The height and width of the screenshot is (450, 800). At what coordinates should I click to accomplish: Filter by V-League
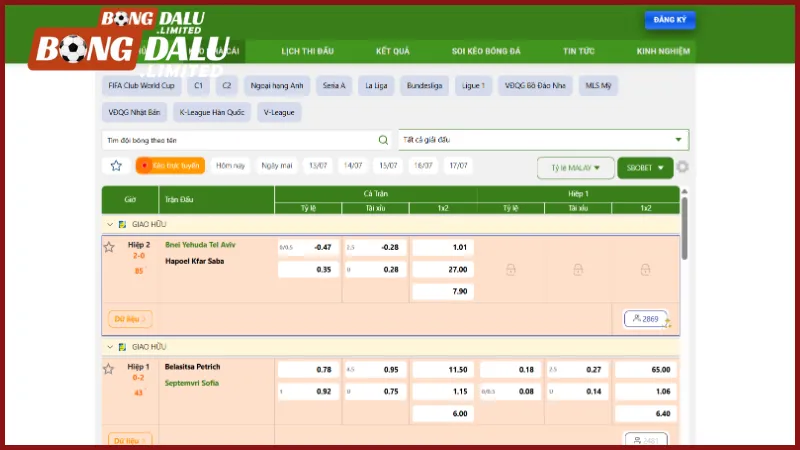[x=279, y=112]
